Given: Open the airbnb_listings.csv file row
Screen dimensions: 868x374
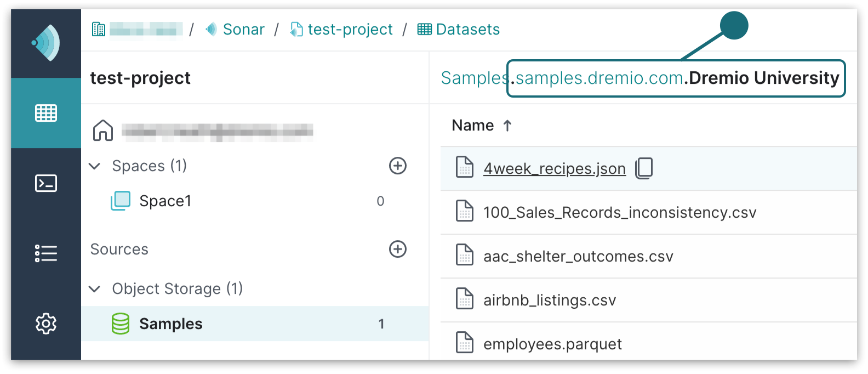Looking at the screenshot, I should [x=549, y=301].
